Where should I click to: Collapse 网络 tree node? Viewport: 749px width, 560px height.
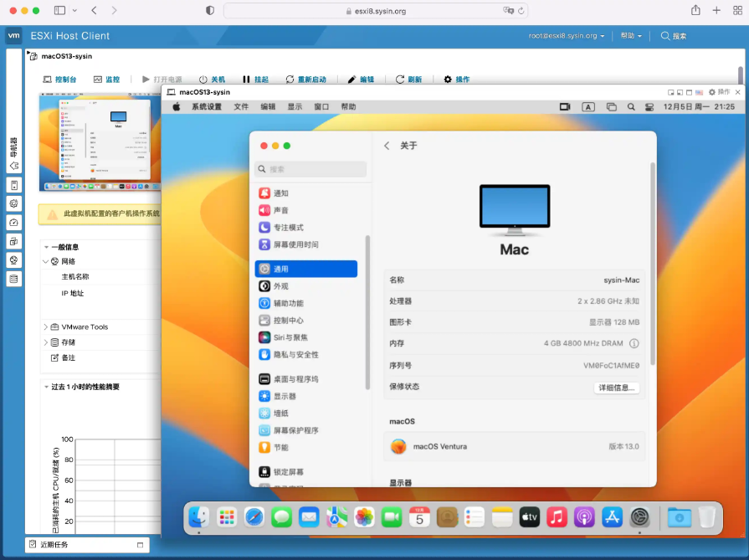coord(46,261)
